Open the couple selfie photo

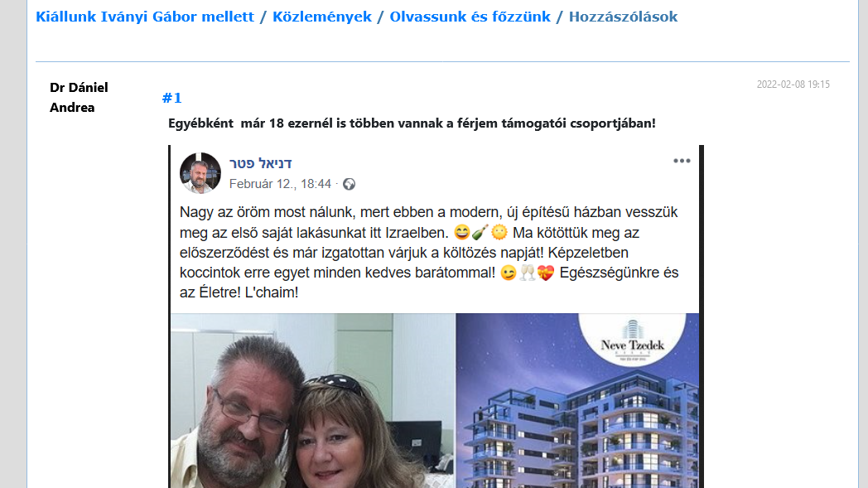pyautogui.click(x=313, y=400)
